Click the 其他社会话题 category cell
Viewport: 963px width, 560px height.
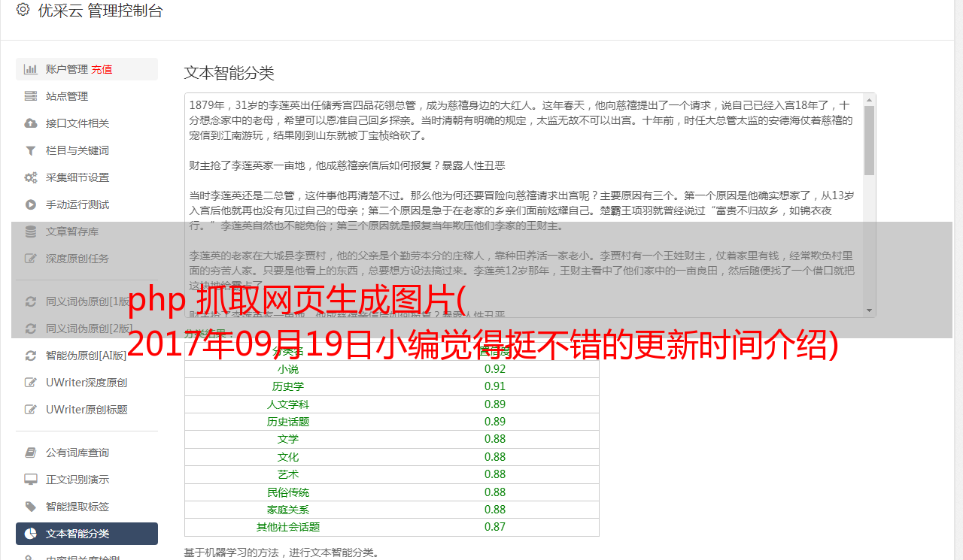[288, 527]
